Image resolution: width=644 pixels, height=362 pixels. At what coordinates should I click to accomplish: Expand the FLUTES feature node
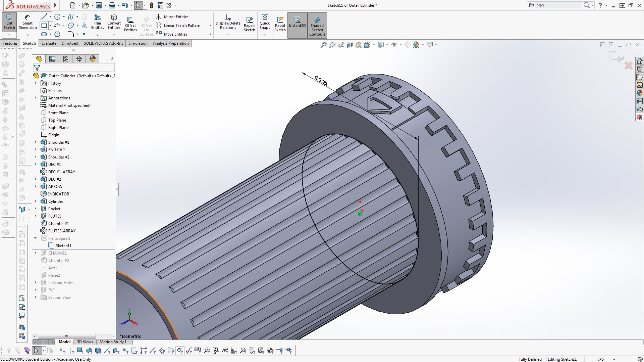point(36,216)
